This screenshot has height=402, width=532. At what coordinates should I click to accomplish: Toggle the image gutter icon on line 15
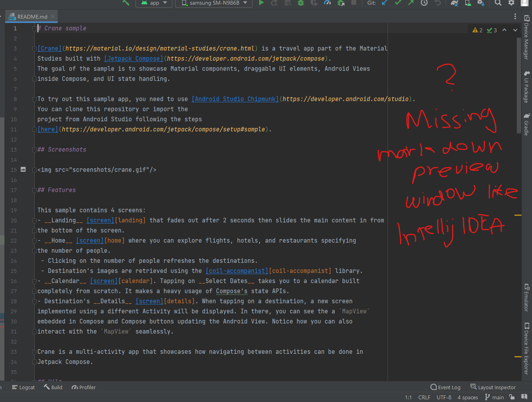[x=23, y=170]
